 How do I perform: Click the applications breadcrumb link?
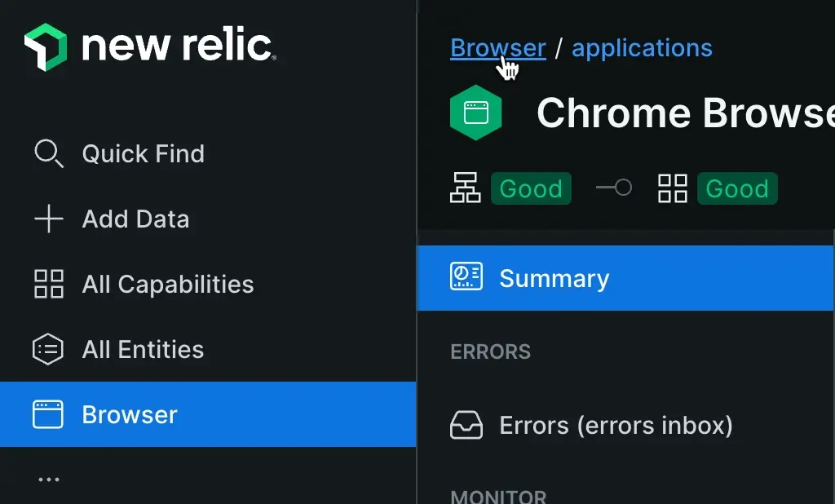coord(642,48)
